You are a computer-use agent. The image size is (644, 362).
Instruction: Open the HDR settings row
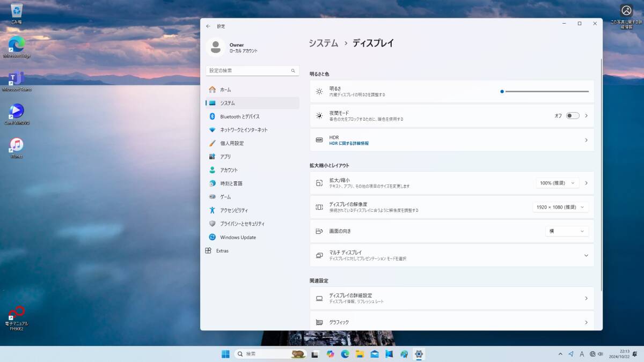coord(452,140)
